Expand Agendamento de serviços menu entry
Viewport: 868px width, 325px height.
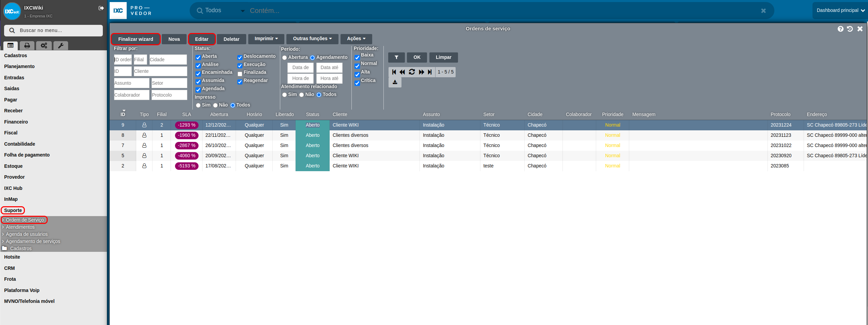coord(33,241)
